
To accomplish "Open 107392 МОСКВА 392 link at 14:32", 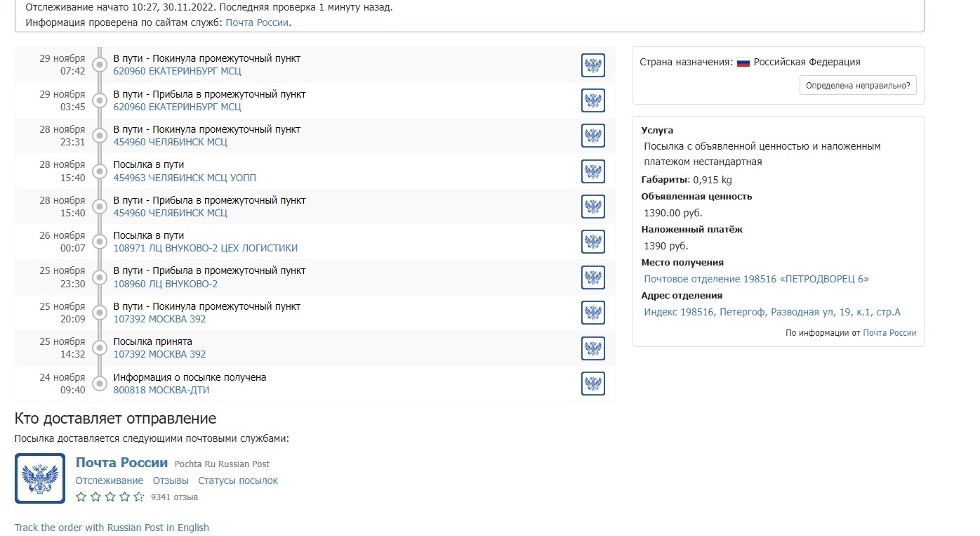I will 159,354.
